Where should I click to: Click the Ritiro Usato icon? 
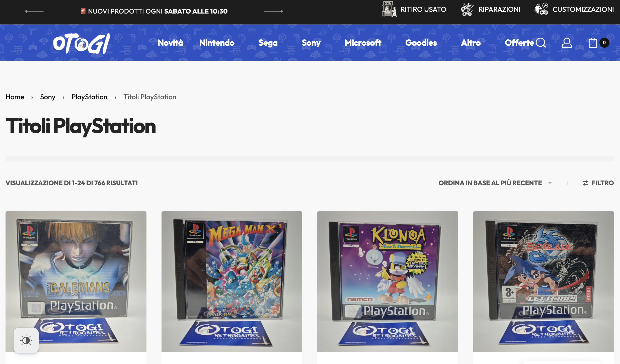(389, 9)
